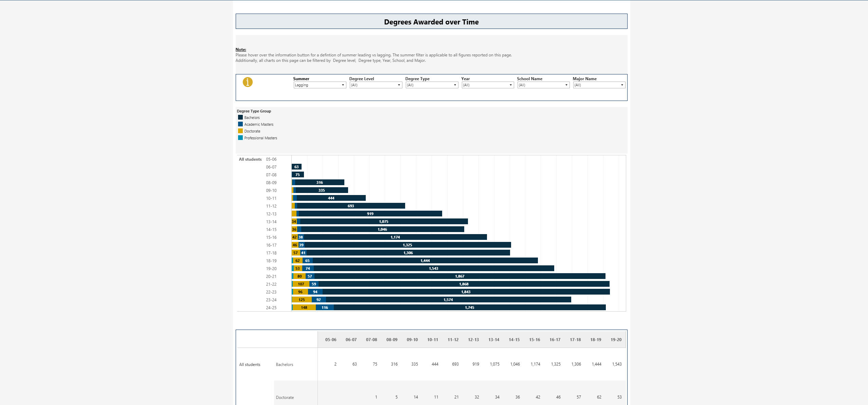Open the Summer filter dropdown
This screenshot has height=405, width=868.
(320, 85)
